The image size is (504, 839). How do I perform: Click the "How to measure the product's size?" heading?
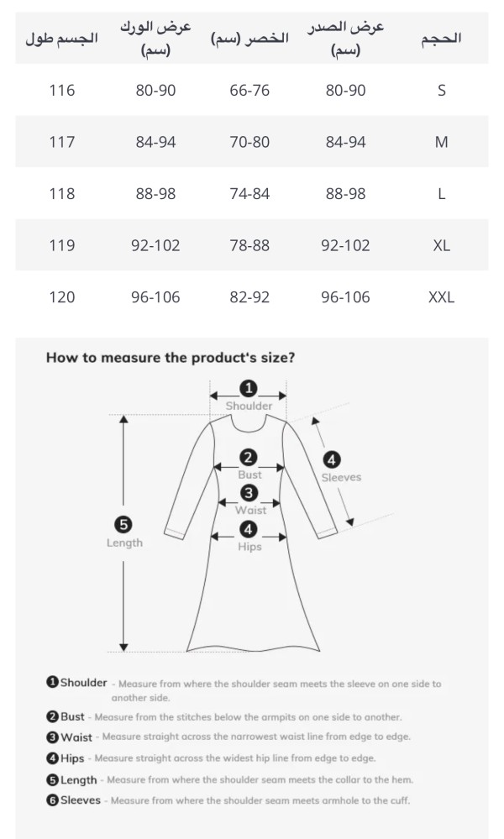coord(170,358)
